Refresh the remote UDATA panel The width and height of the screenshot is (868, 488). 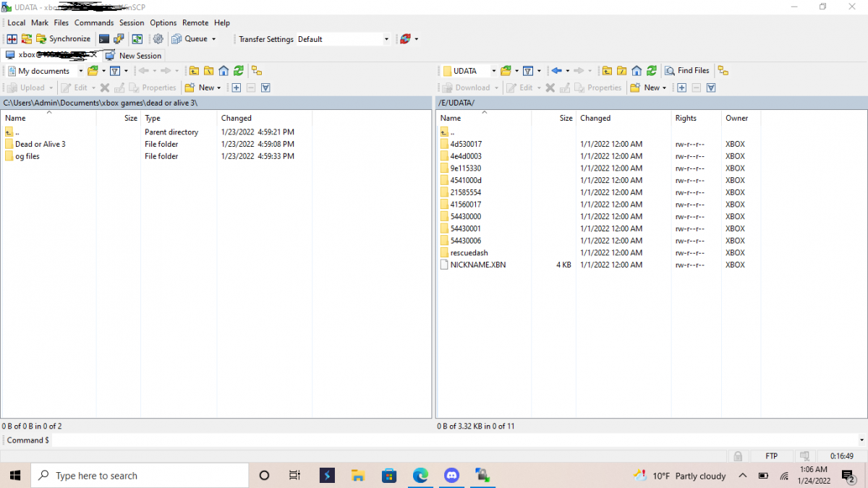tap(652, 71)
